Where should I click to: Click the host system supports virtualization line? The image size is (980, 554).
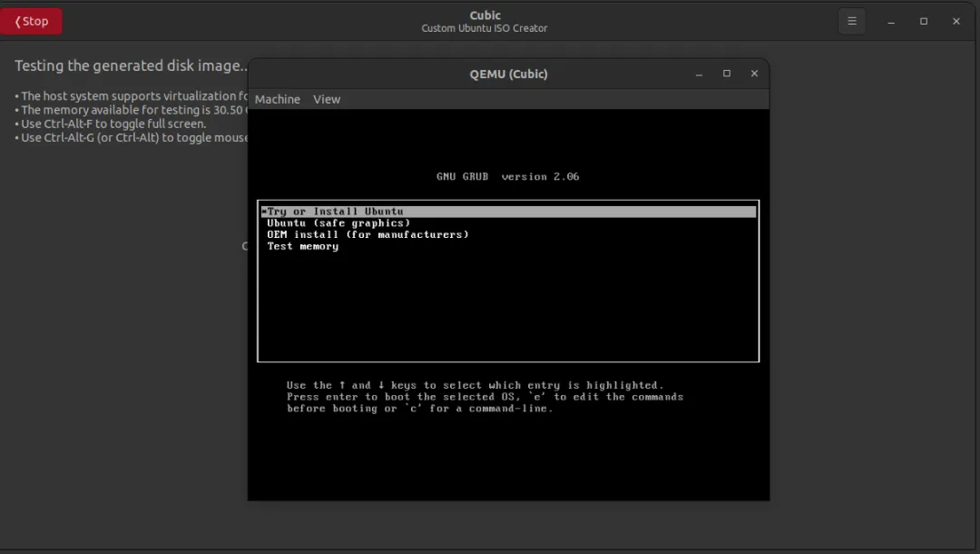pos(132,95)
